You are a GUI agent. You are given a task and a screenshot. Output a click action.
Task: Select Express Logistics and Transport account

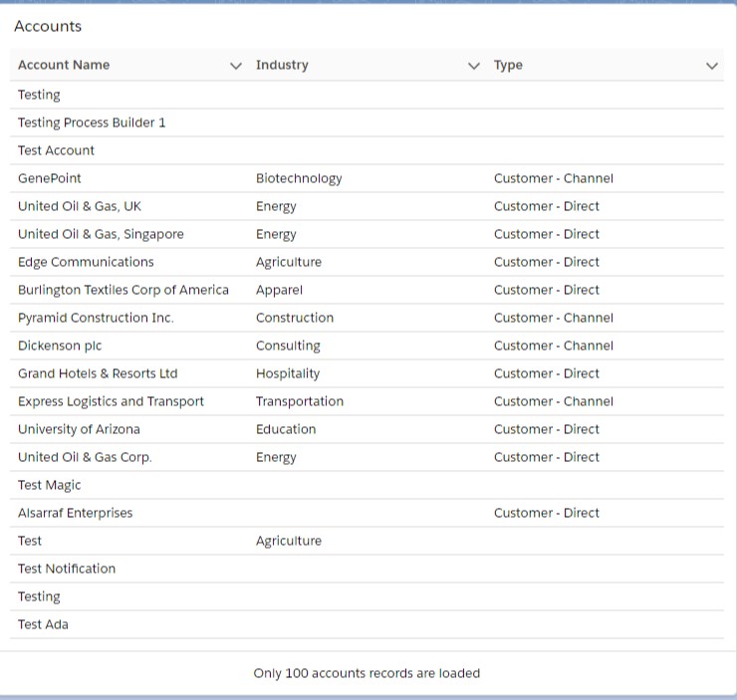111,401
